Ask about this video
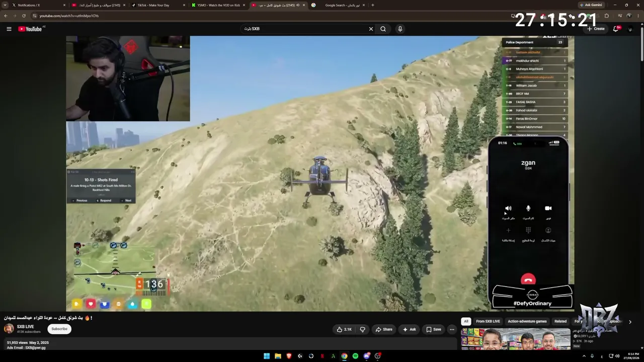The width and height of the screenshot is (644, 362). 409,329
